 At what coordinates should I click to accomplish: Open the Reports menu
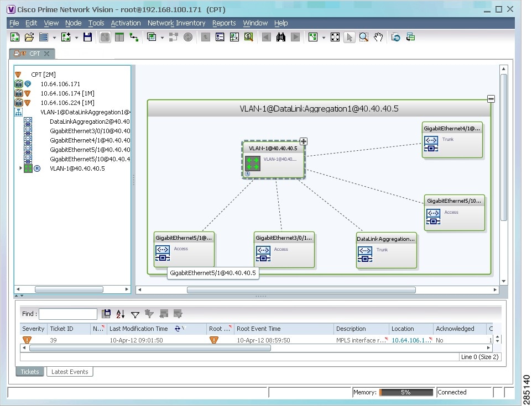pos(224,23)
